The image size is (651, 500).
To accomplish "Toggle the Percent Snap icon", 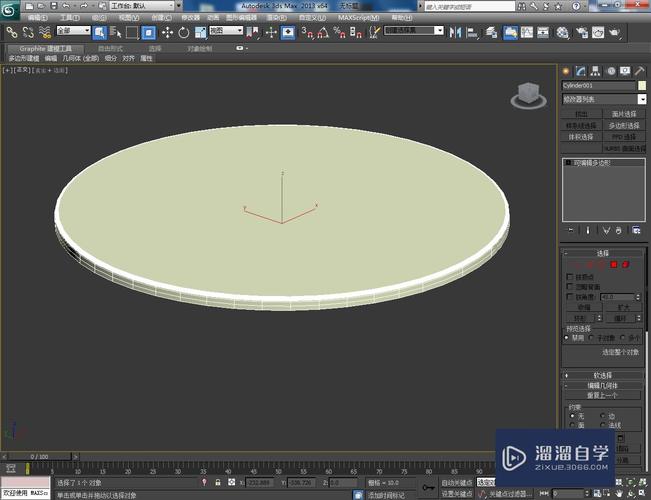I will click(340, 32).
